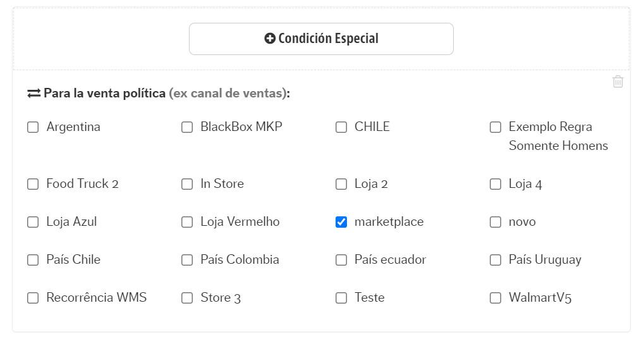Tick the Recorrência WMS checkbox

pyautogui.click(x=33, y=298)
